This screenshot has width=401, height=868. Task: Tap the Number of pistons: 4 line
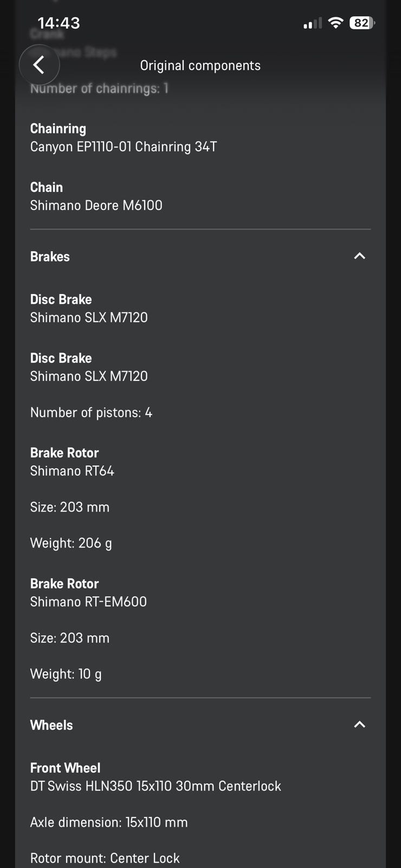tap(91, 413)
